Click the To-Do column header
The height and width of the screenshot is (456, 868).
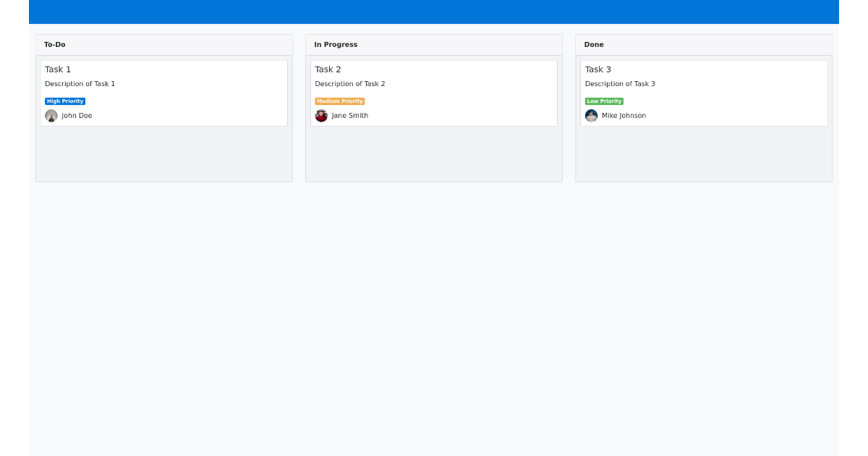[x=54, y=44]
